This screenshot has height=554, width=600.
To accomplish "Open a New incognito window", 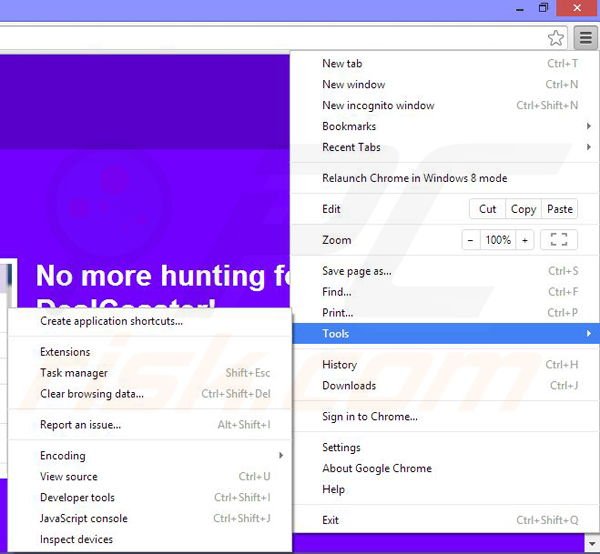I will pos(445,105).
